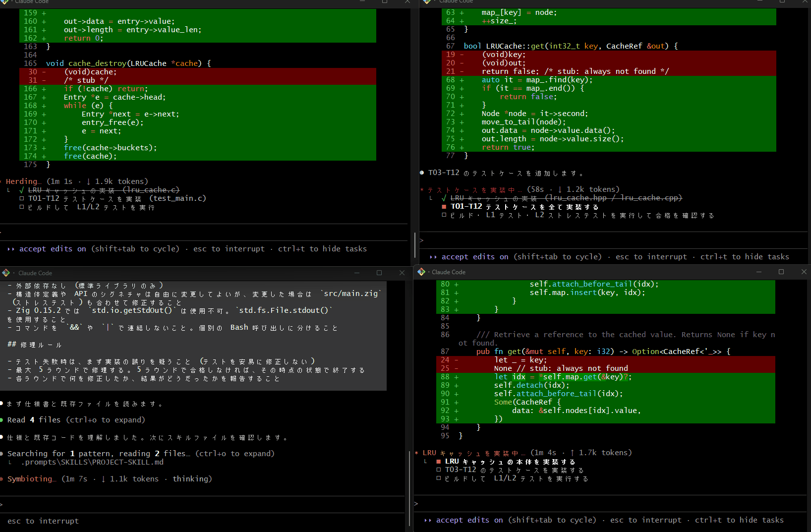Click 'accept edits on' status in bottom-right window
The width and height of the screenshot is (811, 532).
[x=469, y=520]
